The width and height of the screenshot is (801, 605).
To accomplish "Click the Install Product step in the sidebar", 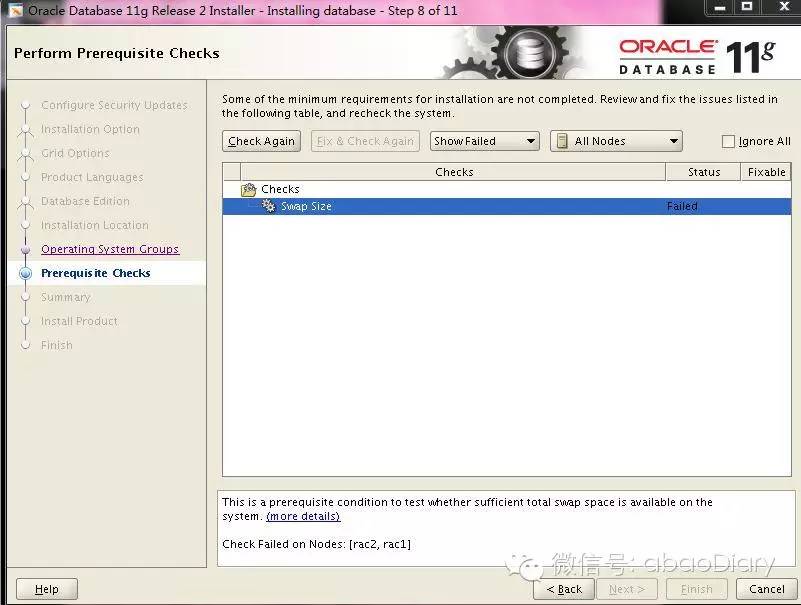I will (79, 321).
